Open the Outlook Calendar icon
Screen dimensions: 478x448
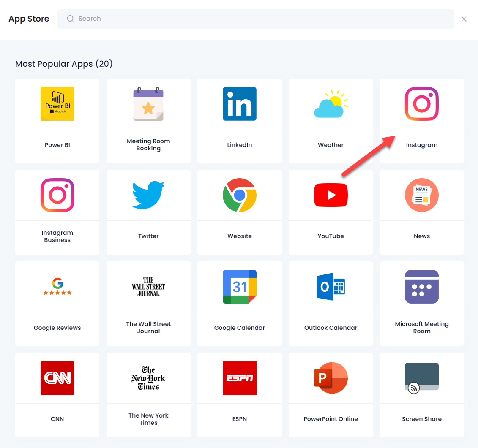pos(331,287)
